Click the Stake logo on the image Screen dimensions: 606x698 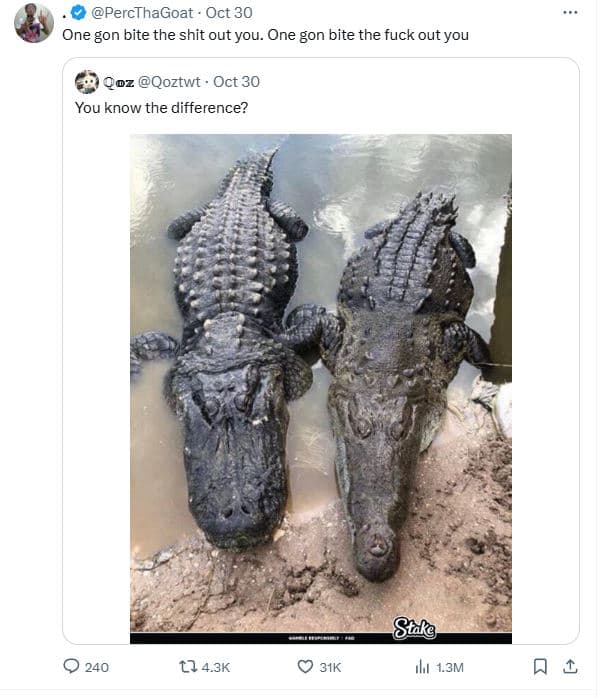pyautogui.click(x=413, y=627)
